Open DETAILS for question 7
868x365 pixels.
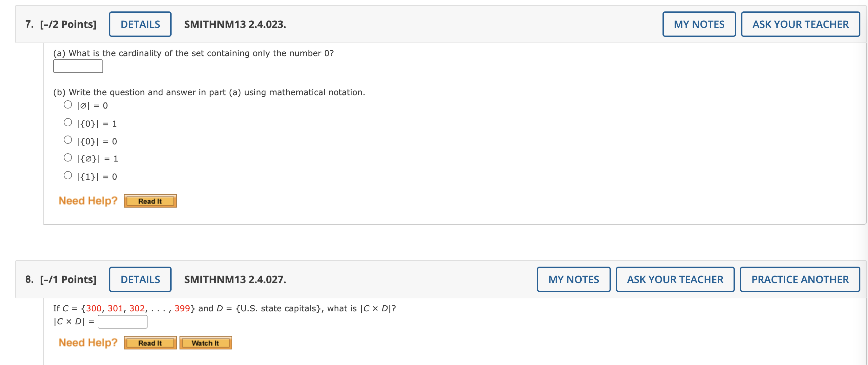click(140, 24)
